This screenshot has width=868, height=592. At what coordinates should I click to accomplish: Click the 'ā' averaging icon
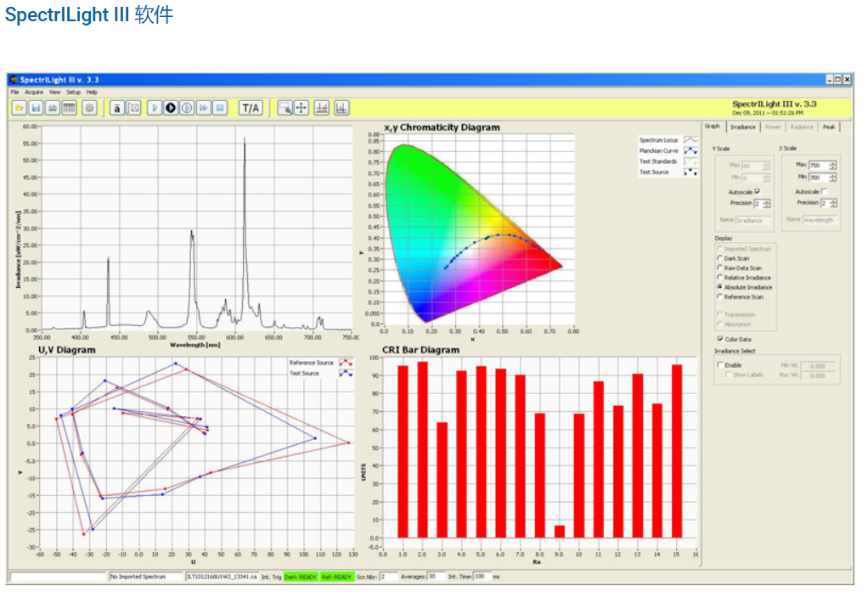[117, 108]
